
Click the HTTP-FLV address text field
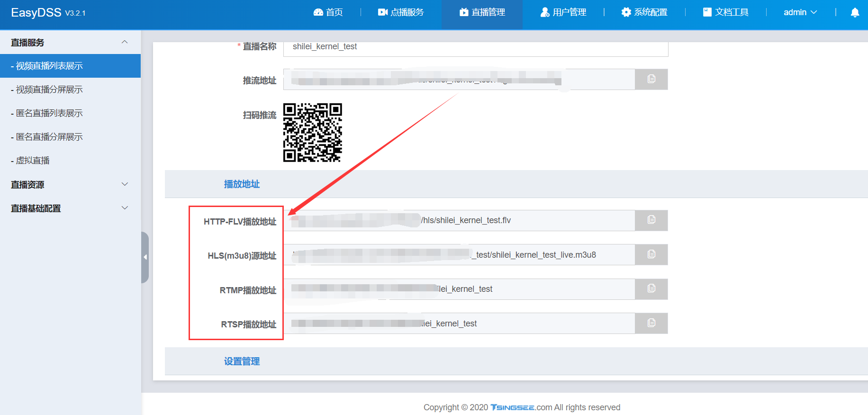(x=459, y=220)
